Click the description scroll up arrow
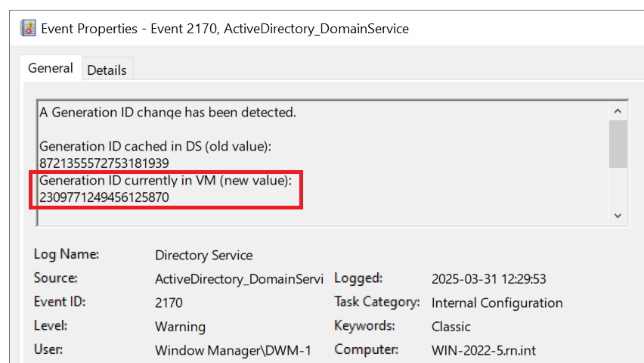644x363 pixels. 618,111
